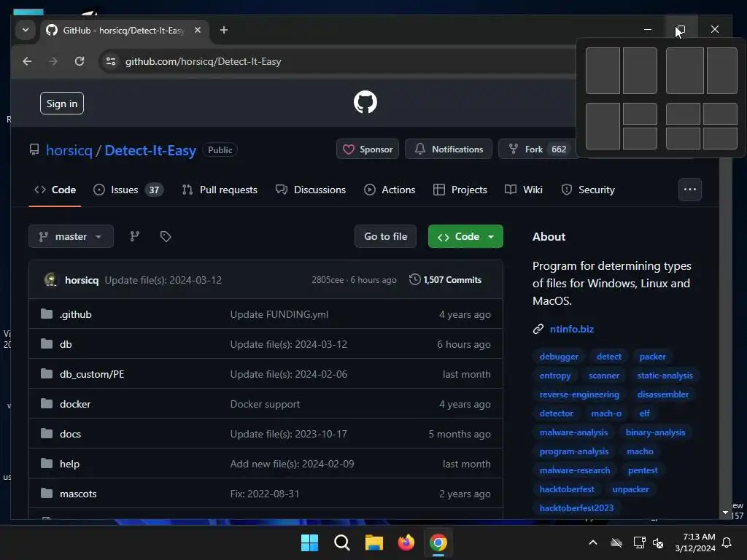This screenshot has width=747, height=560.
Task: Open the Discussions tab
Action: pyautogui.click(x=311, y=190)
